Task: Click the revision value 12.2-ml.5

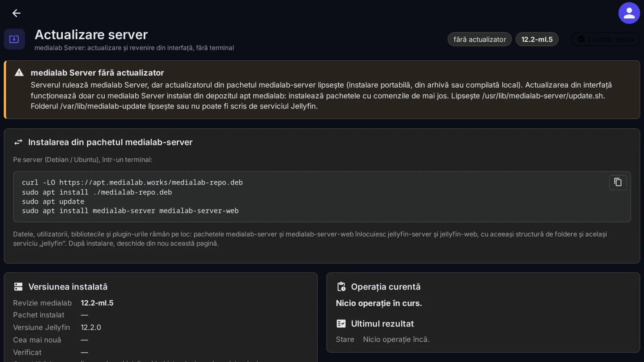Action: (x=97, y=303)
